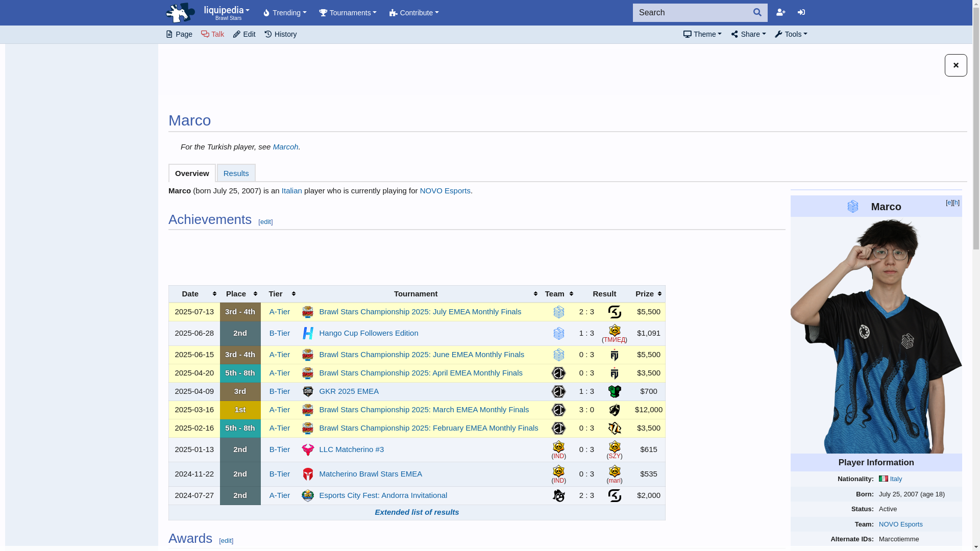Screen dimensions: 980x551
Task: Click the Italy flag icon
Action: 884,479
